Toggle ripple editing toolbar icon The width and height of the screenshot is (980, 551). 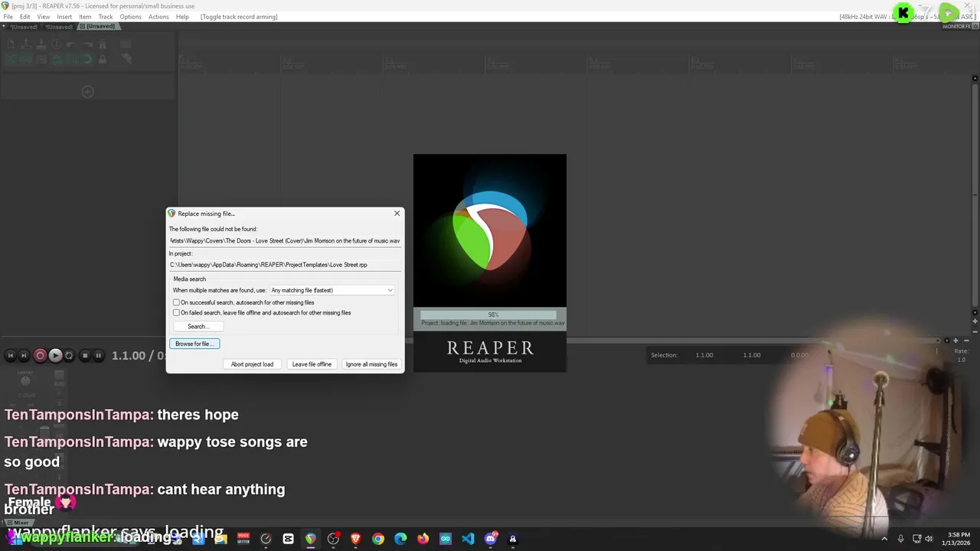(41, 59)
